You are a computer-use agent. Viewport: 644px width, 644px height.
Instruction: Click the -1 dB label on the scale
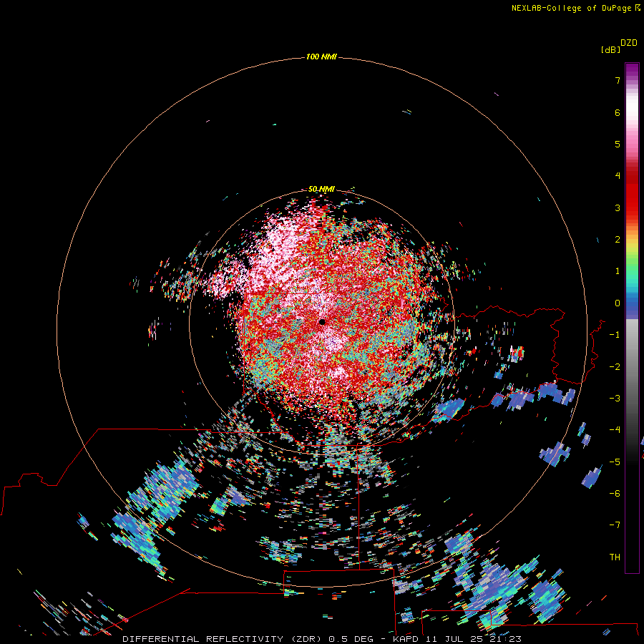tap(615, 335)
